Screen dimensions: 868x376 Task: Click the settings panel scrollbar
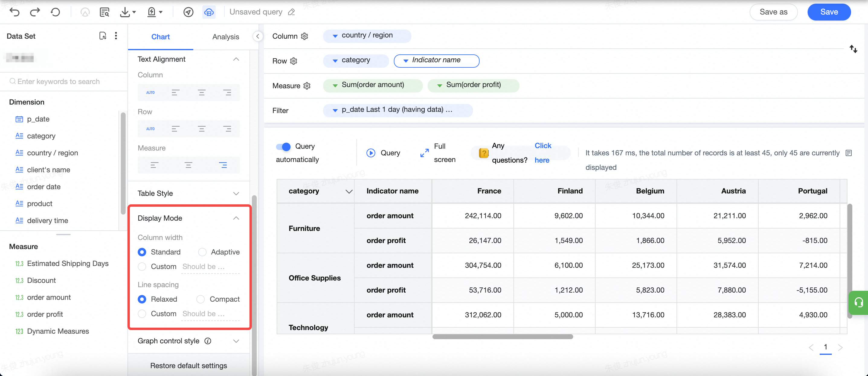point(254,285)
